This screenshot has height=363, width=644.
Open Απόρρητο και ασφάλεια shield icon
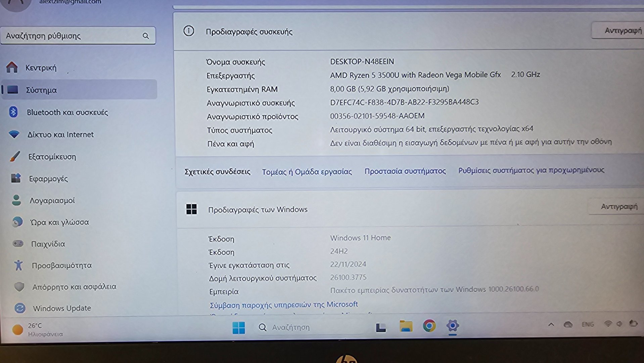click(x=19, y=287)
